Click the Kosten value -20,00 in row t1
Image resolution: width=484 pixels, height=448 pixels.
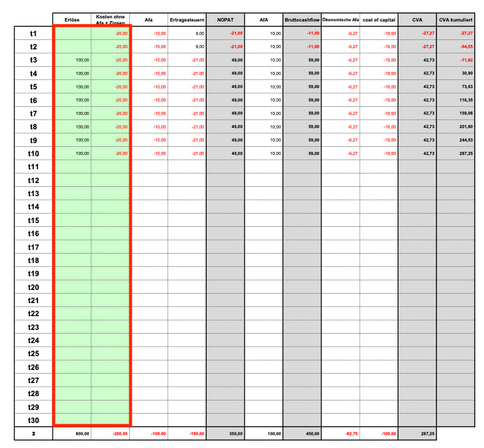(x=121, y=33)
